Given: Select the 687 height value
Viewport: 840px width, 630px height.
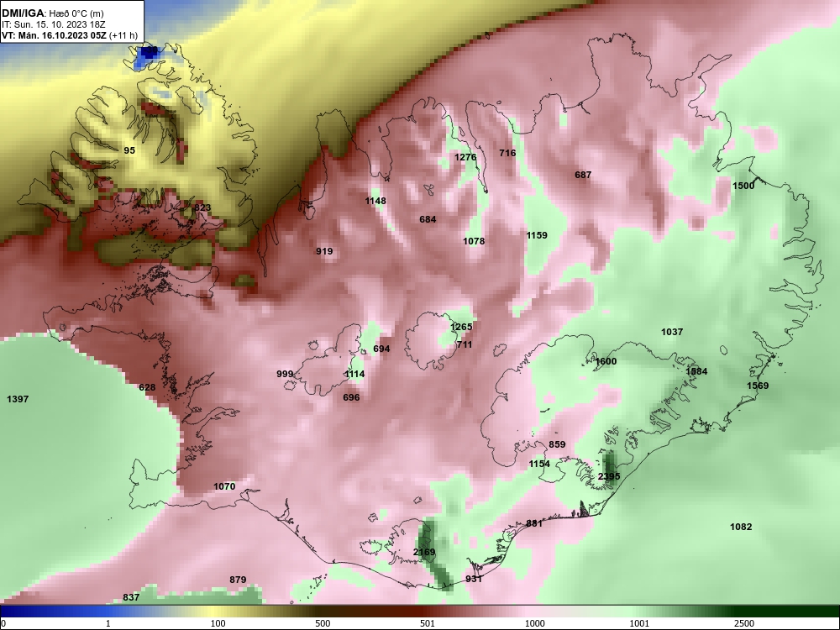Looking at the screenshot, I should pos(583,175).
